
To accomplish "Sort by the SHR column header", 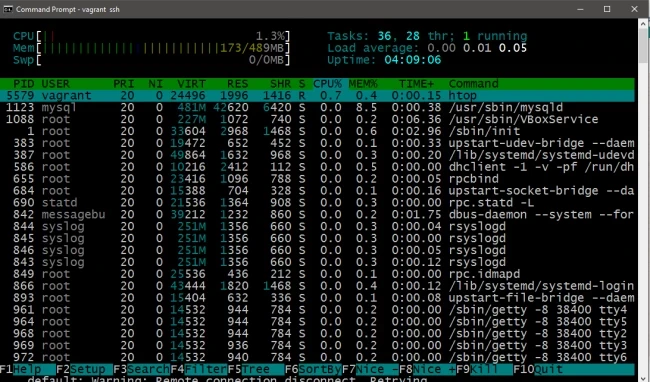I will (281, 84).
